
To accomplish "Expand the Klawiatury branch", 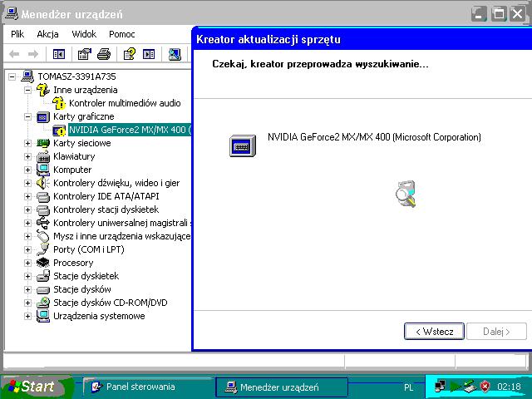I will 27,156.
